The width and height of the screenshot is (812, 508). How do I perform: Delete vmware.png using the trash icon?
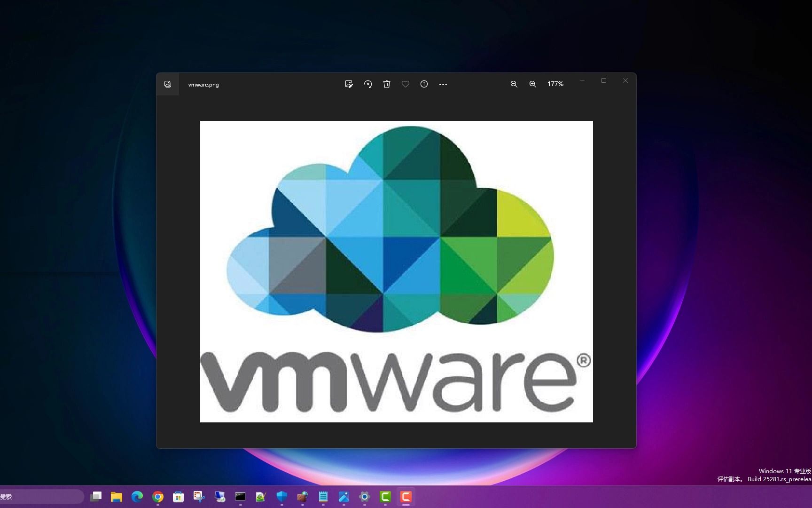click(387, 84)
